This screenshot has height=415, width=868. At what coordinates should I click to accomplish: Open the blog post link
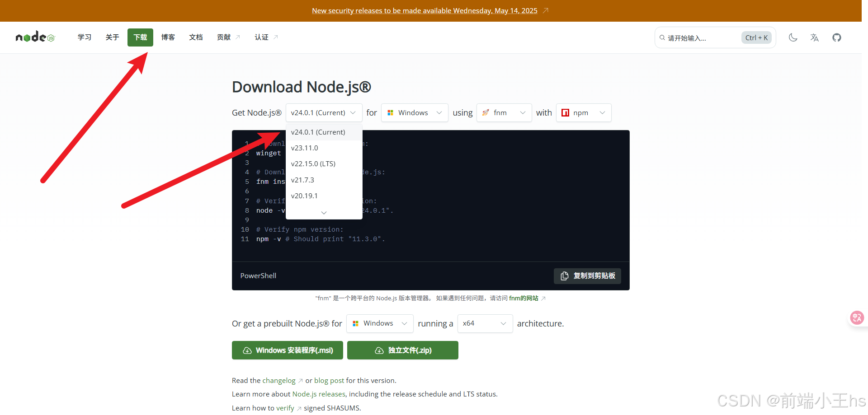pyautogui.click(x=329, y=381)
